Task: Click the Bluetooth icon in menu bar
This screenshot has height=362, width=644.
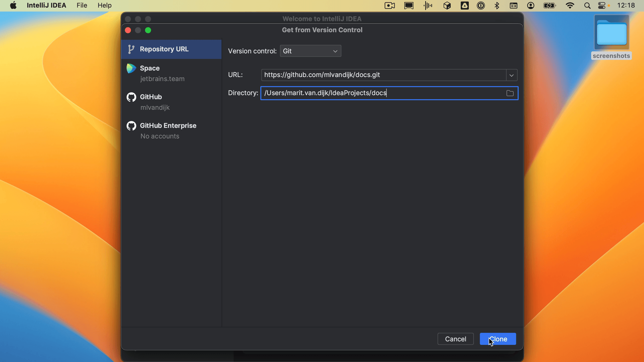Action: pos(497,5)
